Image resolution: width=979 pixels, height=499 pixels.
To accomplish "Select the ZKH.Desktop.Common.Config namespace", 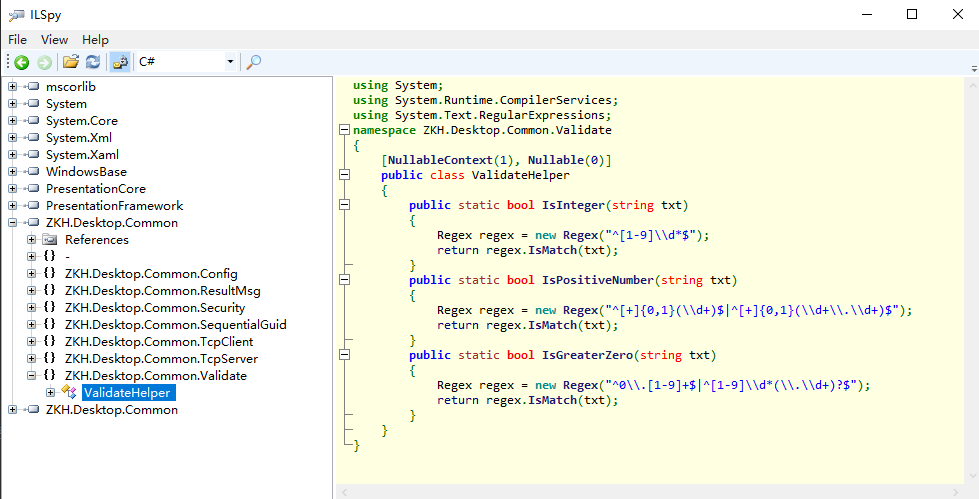I will (x=151, y=274).
